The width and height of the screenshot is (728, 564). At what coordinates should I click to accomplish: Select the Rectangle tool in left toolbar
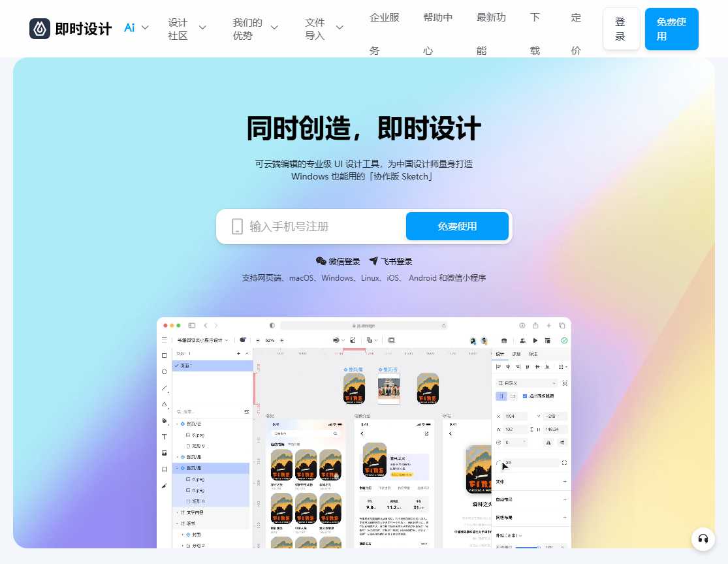point(165,356)
